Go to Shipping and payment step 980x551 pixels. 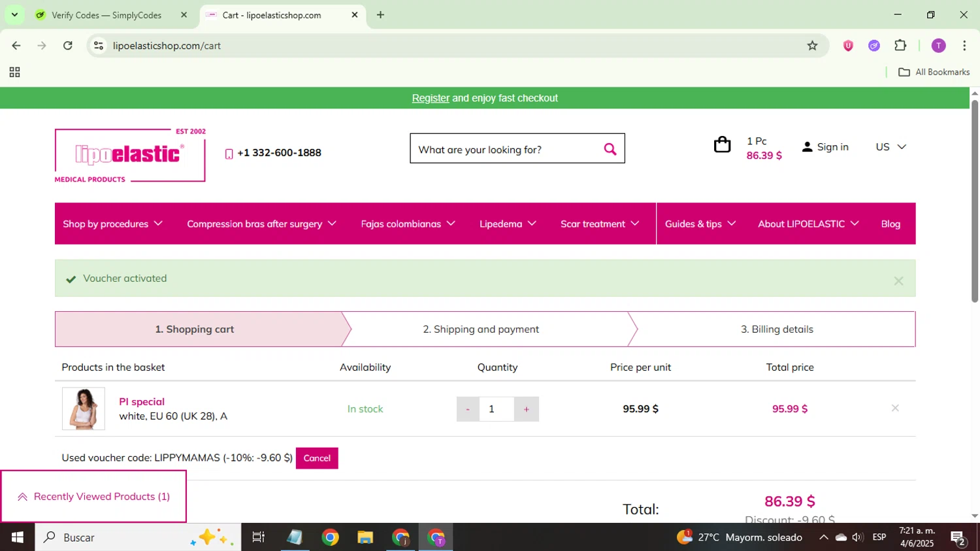pyautogui.click(x=481, y=329)
